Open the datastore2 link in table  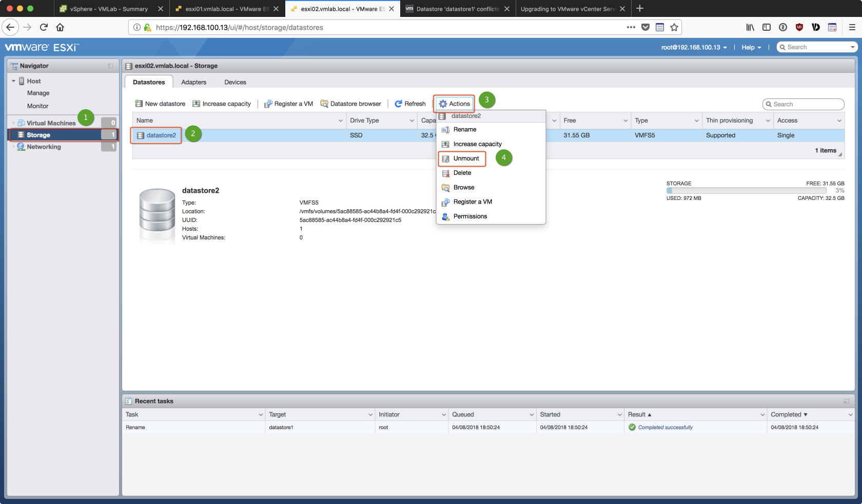161,135
